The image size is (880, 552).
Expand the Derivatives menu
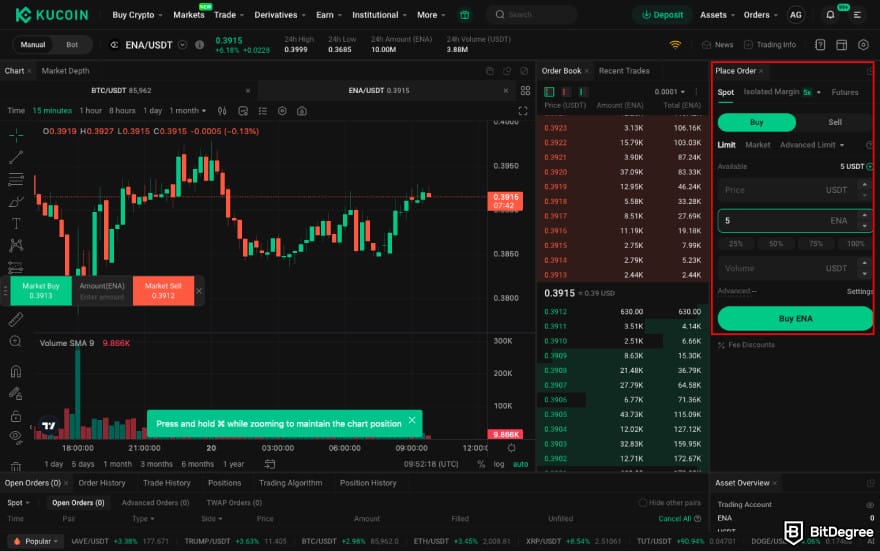pos(280,15)
